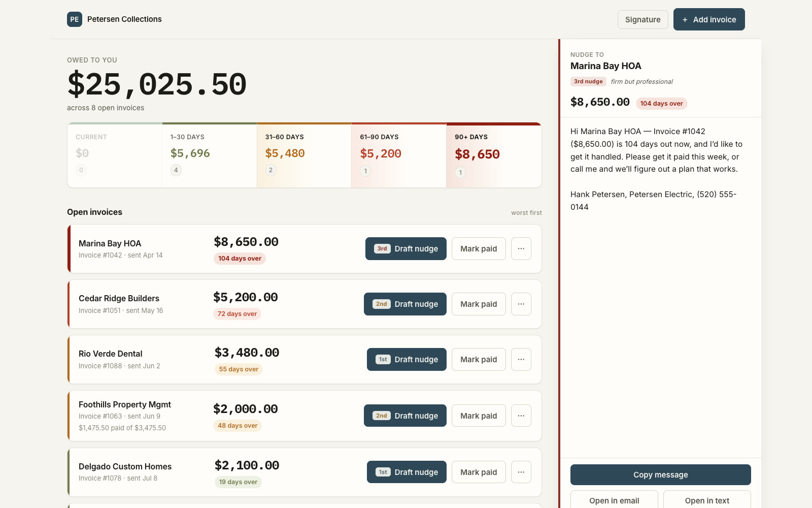Screen dimensions: 812x508
Task: Mark Delgado Custom Homes invoice paid
Action: click(479, 472)
